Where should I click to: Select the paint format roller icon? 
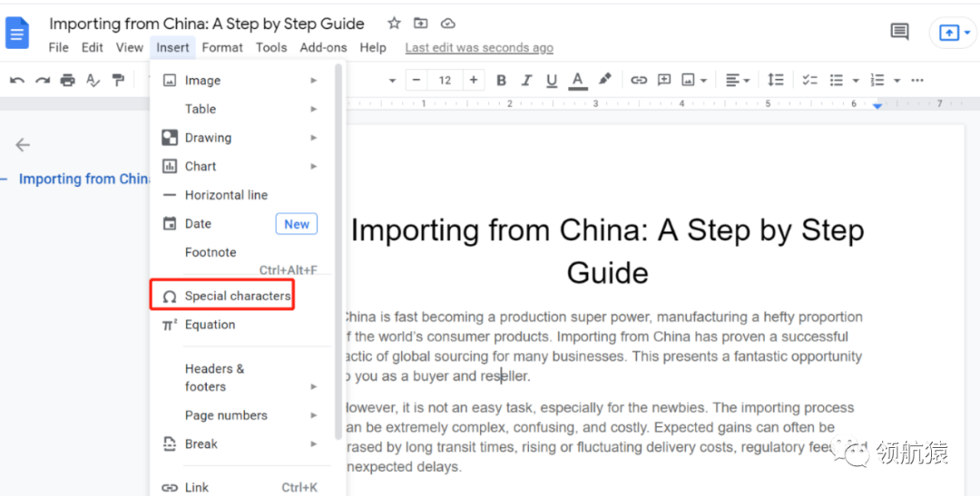click(x=118, y=81)
